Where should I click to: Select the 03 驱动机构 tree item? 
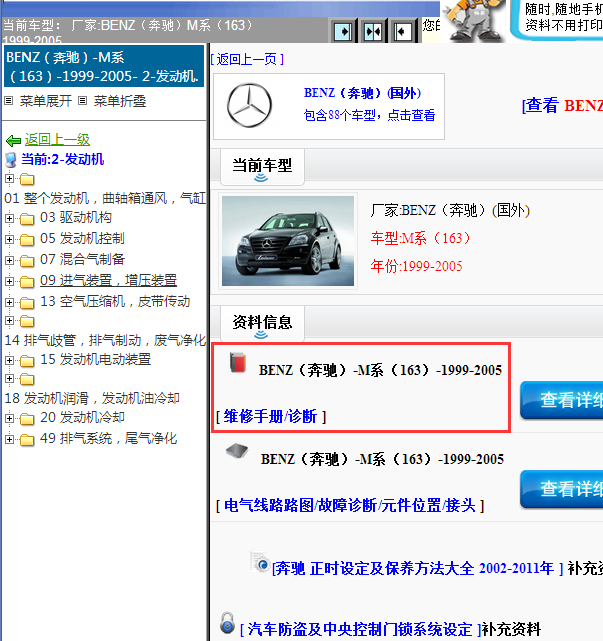(76, 217)
